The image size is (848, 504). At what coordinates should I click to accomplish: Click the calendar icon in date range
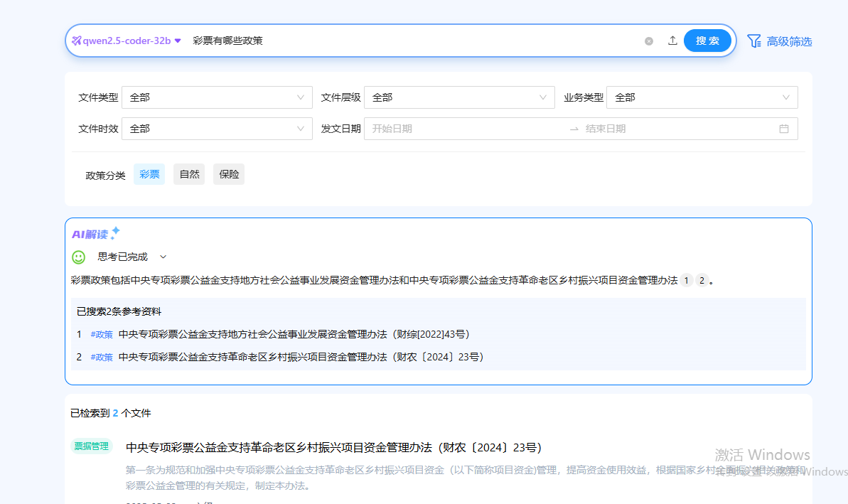(x=784, y=129)
